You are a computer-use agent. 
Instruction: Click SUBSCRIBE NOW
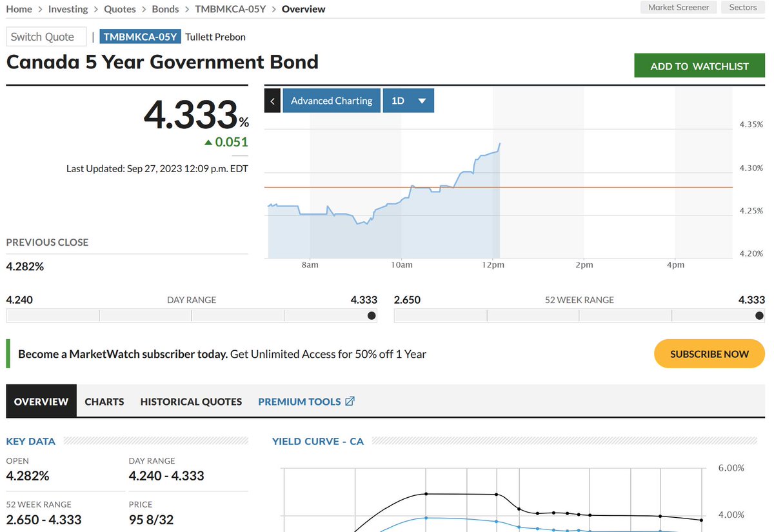click(x=709, y=353)
